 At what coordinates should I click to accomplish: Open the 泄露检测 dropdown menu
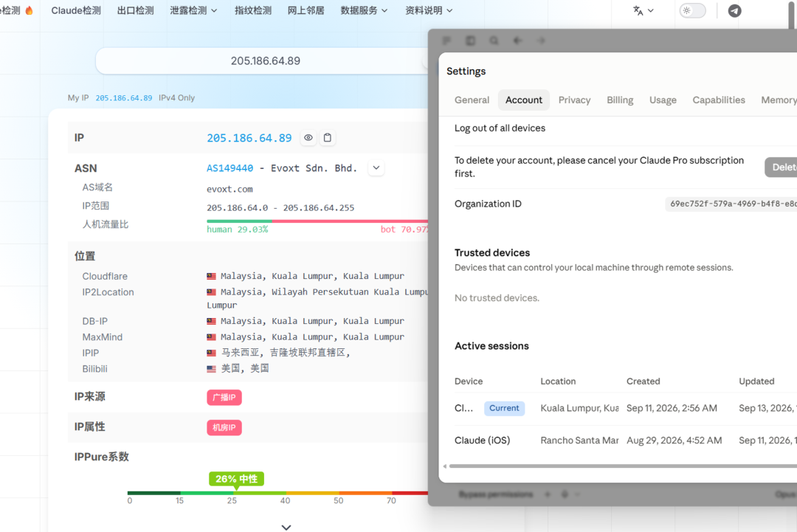pos(193,10)
